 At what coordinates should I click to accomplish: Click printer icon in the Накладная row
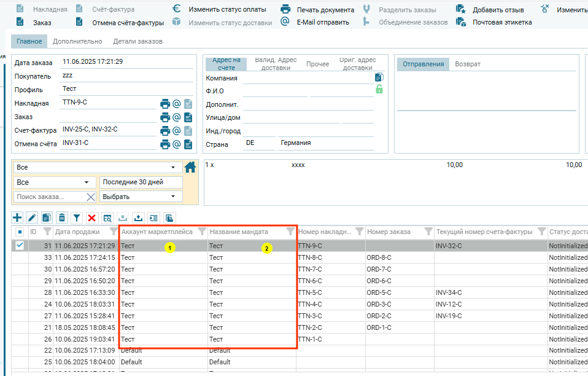point(164,104)
